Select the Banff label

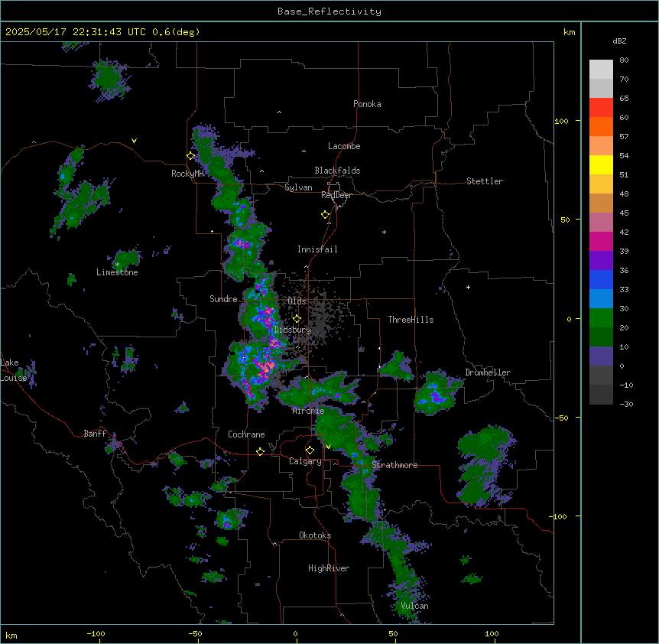(95, 434)
